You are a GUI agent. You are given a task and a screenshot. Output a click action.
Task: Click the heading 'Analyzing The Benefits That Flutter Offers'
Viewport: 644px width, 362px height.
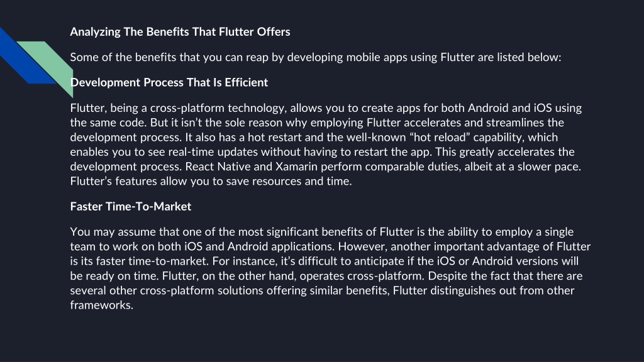[180, 32]
